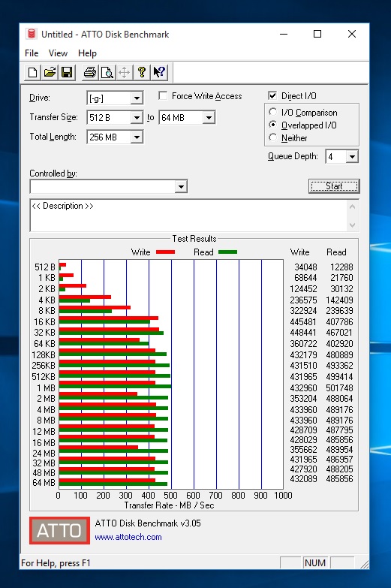
Task: Click the ATTO logo image
Action: pyautogui.click(x=59, y=530)
